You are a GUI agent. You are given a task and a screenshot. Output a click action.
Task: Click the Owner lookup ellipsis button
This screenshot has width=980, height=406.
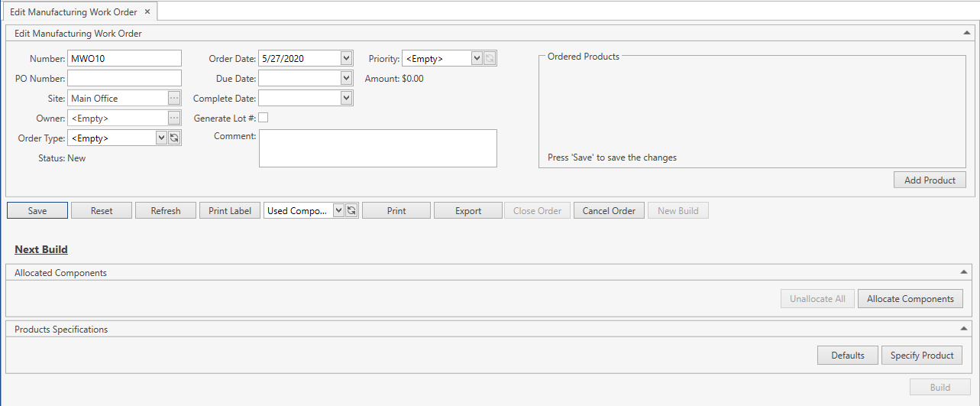coord(174,118)
